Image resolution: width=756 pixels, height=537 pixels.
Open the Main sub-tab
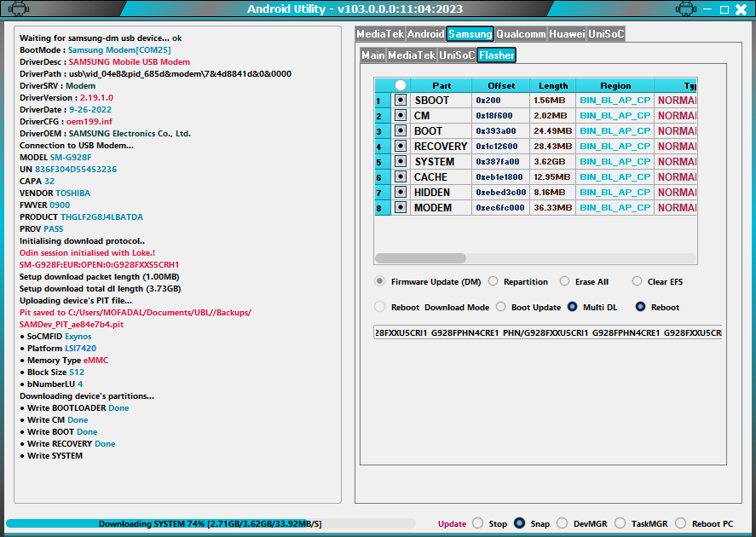(373, 55)
